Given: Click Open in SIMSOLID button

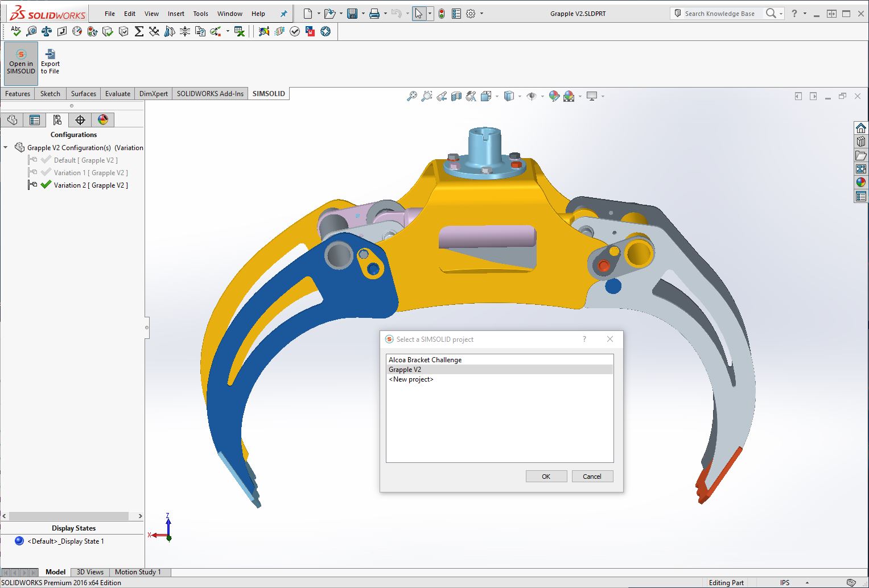Looking at the screenshot, I should pyautogui.click(x=21, y=63).
